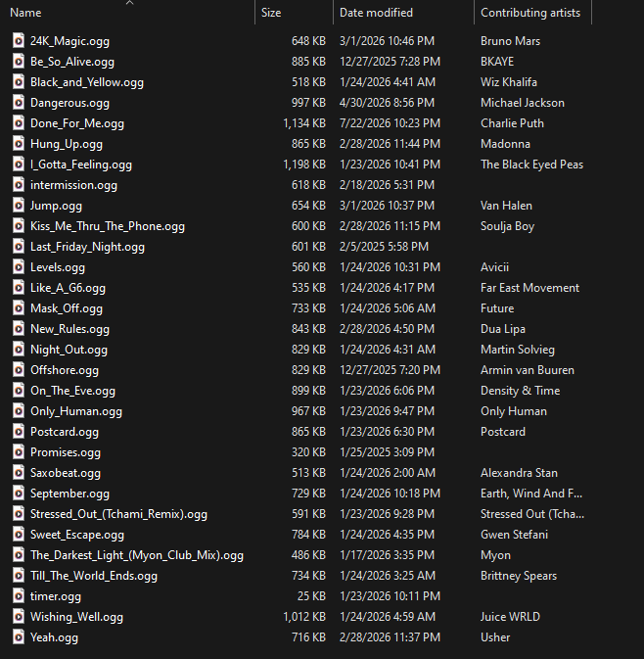The height and width of the screenshot is (659, 644).
Task: Select the Last_Friday_Night.ogg file icon
Action: (18, 247)
